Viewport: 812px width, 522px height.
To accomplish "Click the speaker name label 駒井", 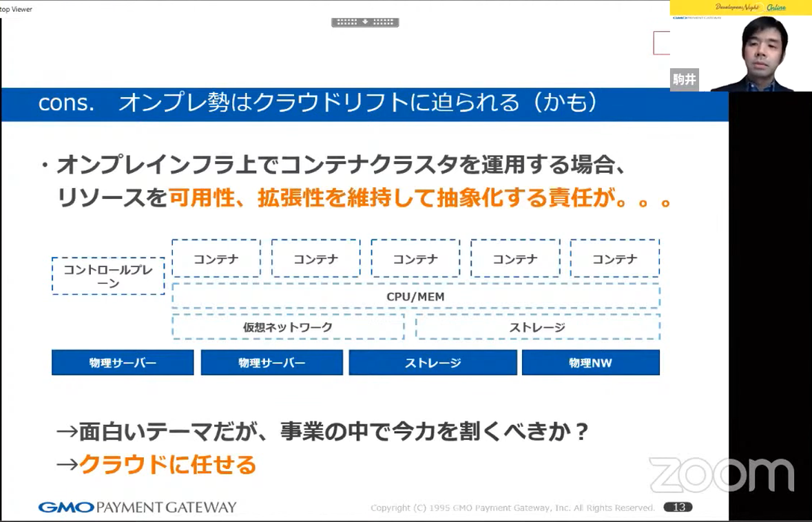I will (684, 81).
